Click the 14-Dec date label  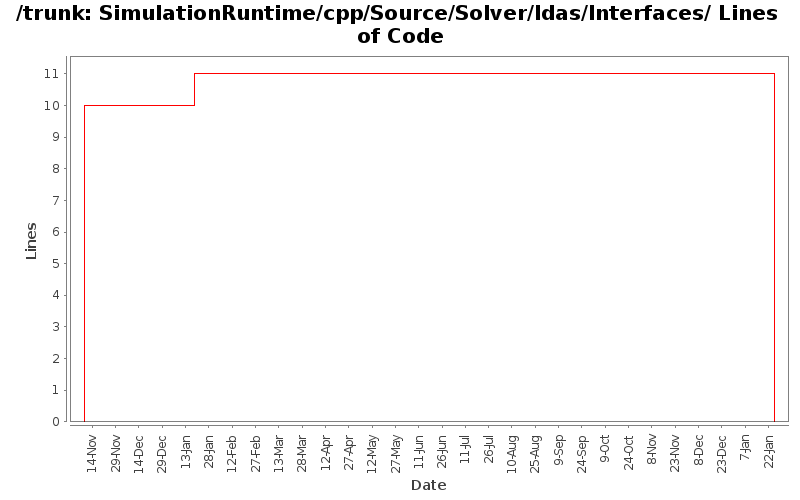point(139,453)
